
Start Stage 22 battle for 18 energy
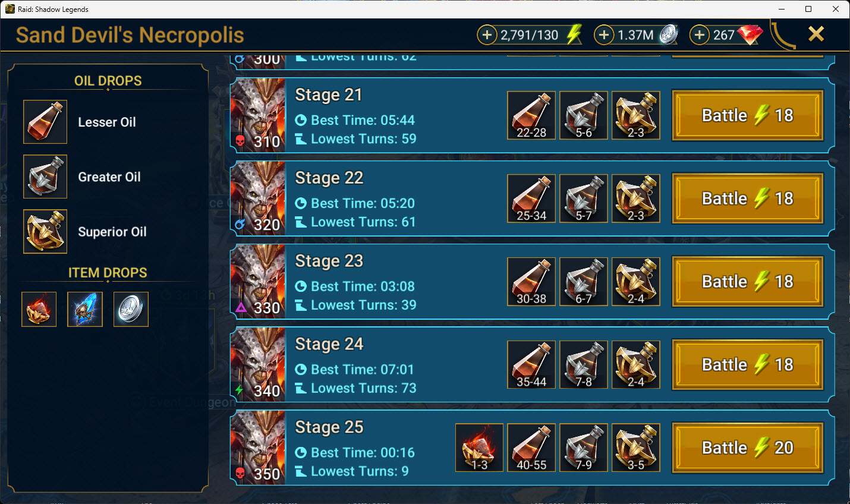tap(748, 199)
